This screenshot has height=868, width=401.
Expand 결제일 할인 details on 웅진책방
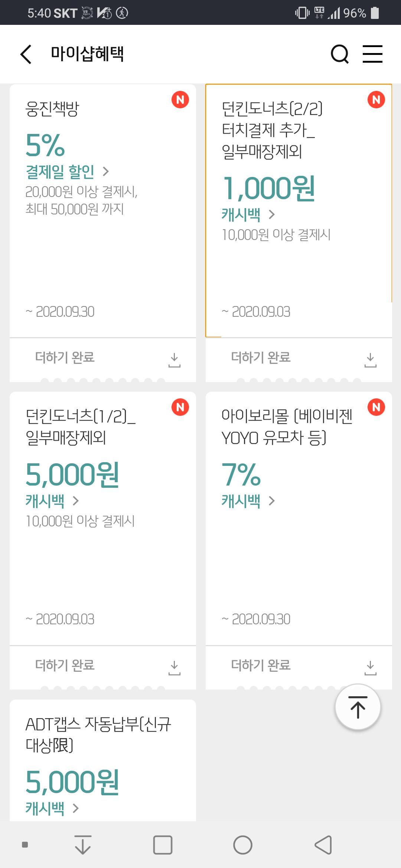(x=67, y=171)
